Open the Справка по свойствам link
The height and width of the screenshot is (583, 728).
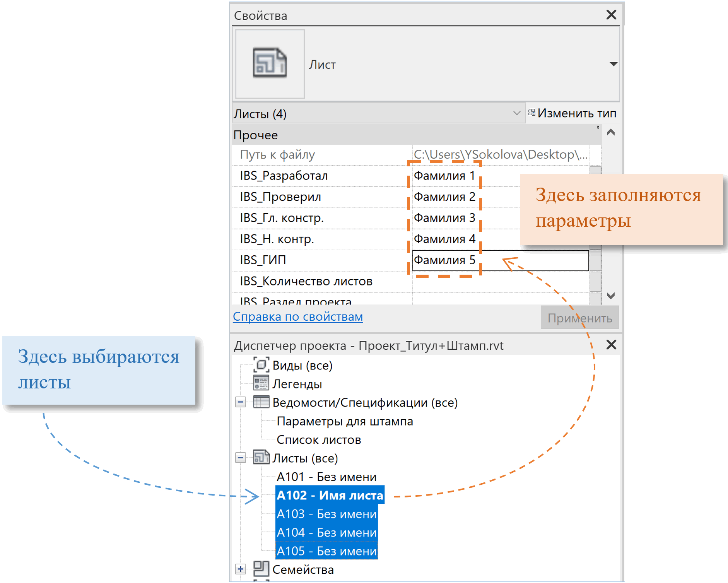[297, 317]
